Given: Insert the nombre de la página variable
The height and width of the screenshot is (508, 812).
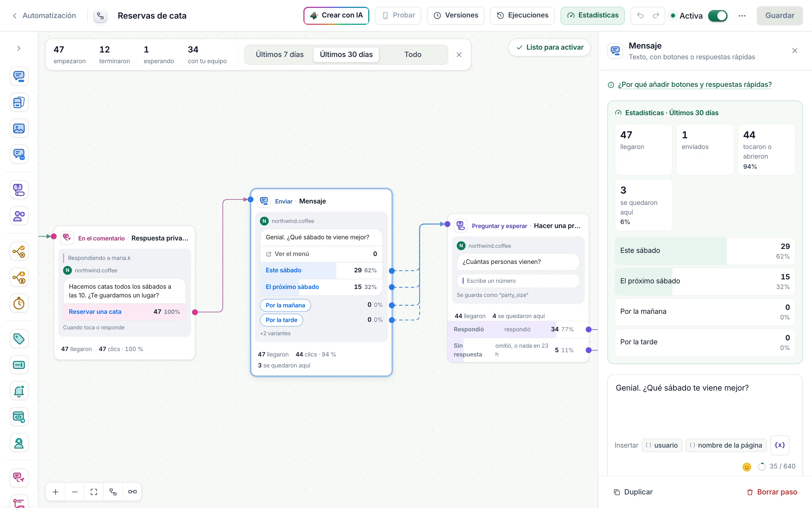Looking at the screenshot, I should click(x=726, y=445).
